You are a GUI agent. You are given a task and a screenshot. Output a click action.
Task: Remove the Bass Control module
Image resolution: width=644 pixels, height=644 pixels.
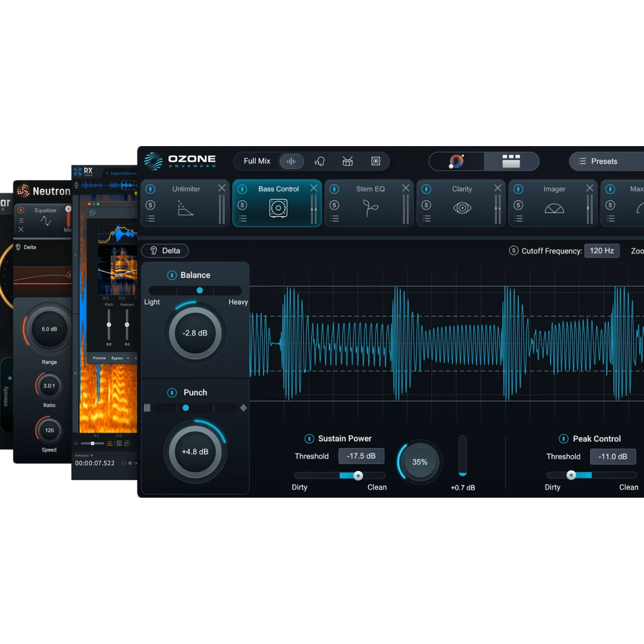pyautogui.click(x=314, y=188)
